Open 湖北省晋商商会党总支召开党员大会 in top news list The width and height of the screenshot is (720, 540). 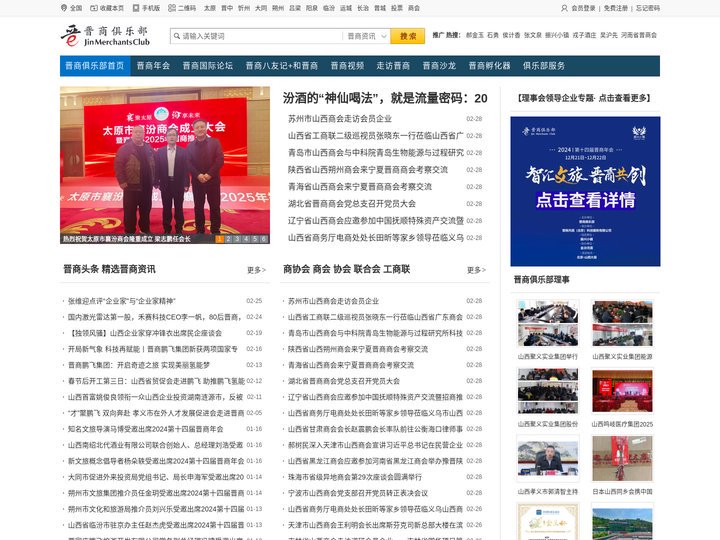(352, 203)
